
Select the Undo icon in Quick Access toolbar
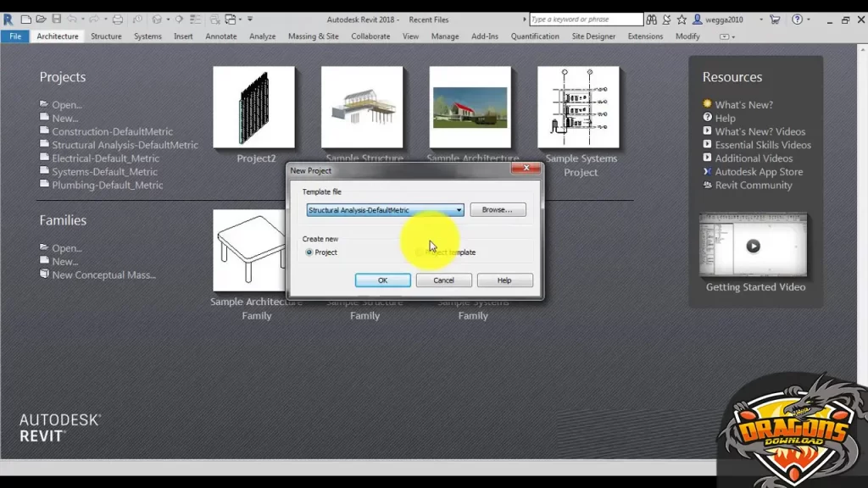[72, 19]
